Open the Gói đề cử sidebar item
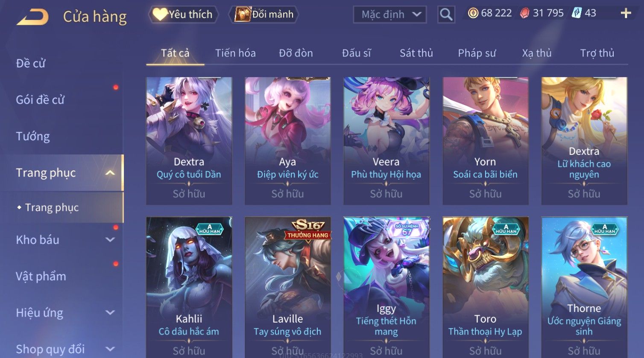Image resolution: width=644 pixels, height=358 pixels. 40,100
